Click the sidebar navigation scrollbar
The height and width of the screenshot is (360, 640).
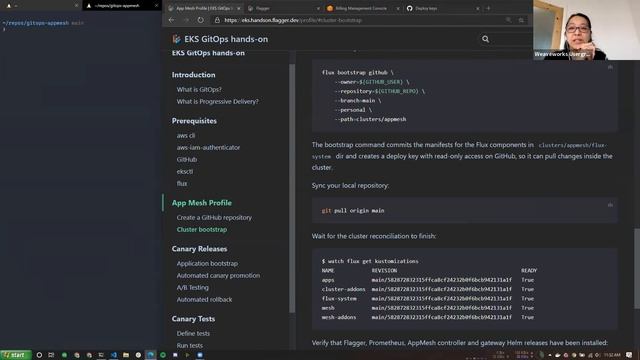coord(292,188)
